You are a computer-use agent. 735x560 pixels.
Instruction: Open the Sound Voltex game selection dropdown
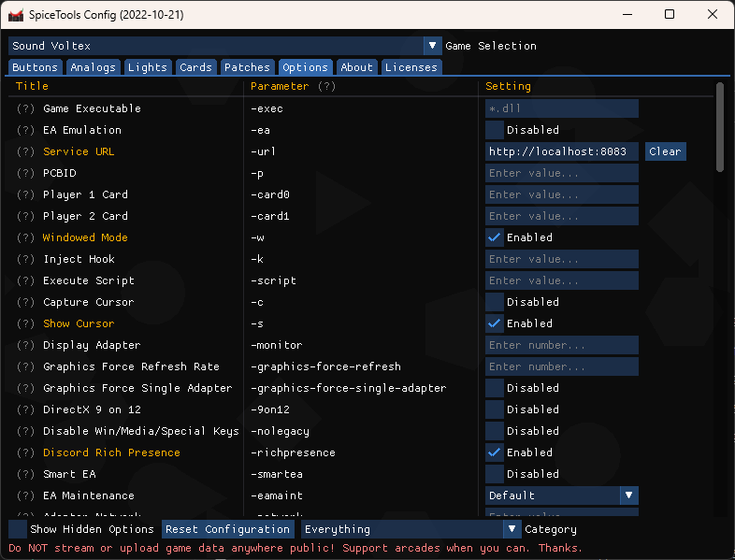click(x=224, y=46)
